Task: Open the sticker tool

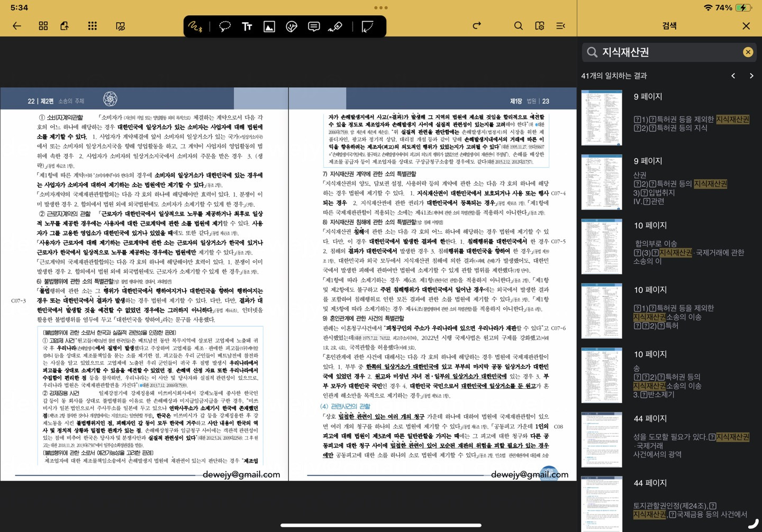Action: [292, 26]
